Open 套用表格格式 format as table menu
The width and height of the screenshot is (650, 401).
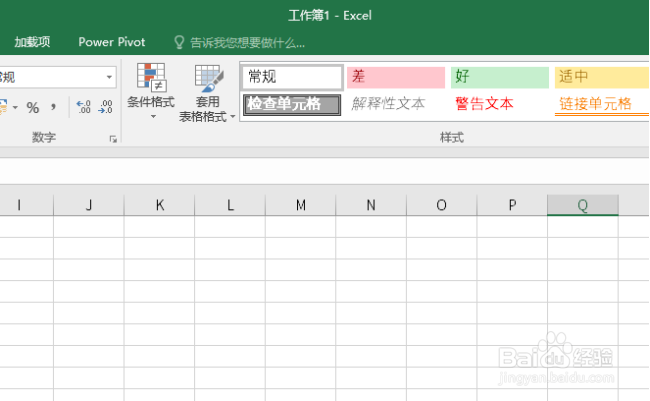click(x=206, y=94)
